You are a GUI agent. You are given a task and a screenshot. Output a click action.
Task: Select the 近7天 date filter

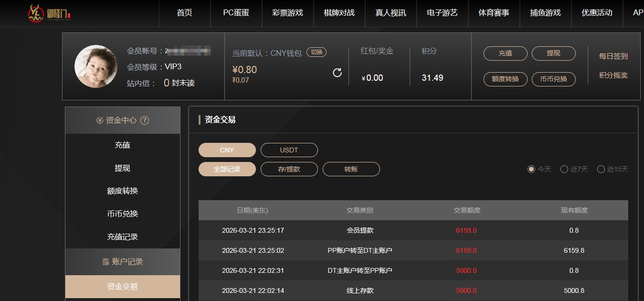click(564, 169)
